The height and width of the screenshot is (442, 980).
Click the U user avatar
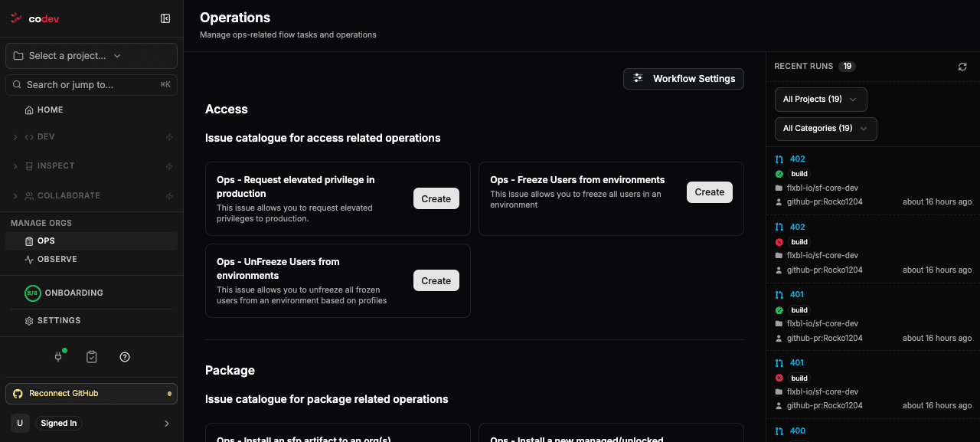(20, 423)
